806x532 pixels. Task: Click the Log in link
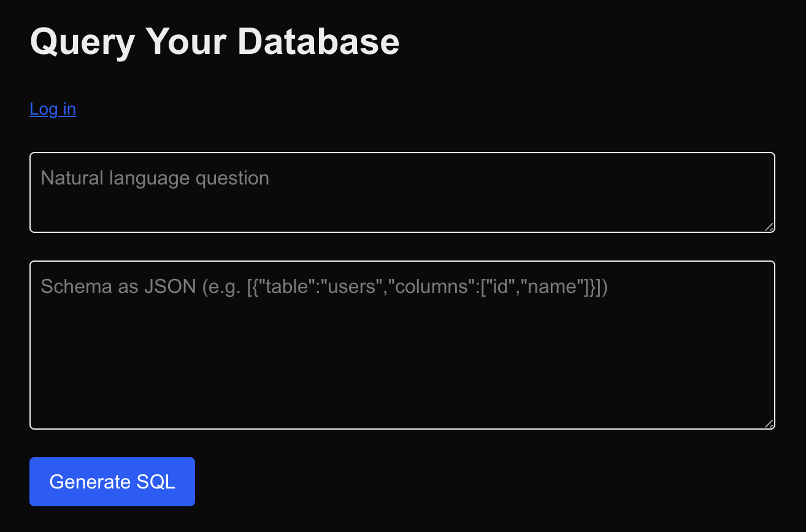53,109
